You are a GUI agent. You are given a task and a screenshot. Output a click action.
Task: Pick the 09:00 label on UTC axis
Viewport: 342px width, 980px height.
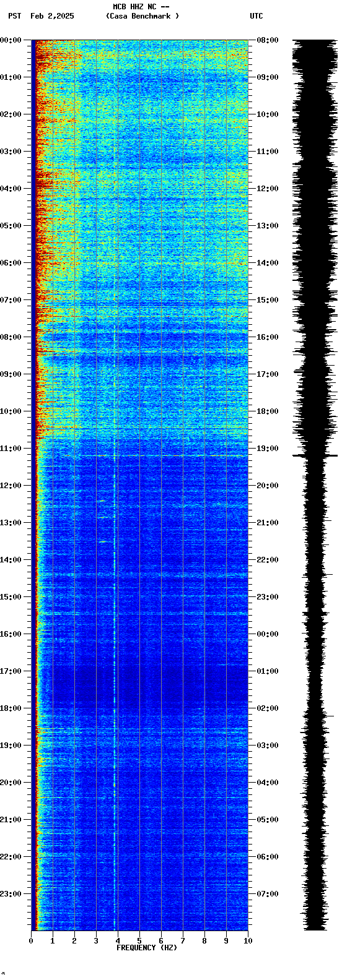(x=267, y=77)
